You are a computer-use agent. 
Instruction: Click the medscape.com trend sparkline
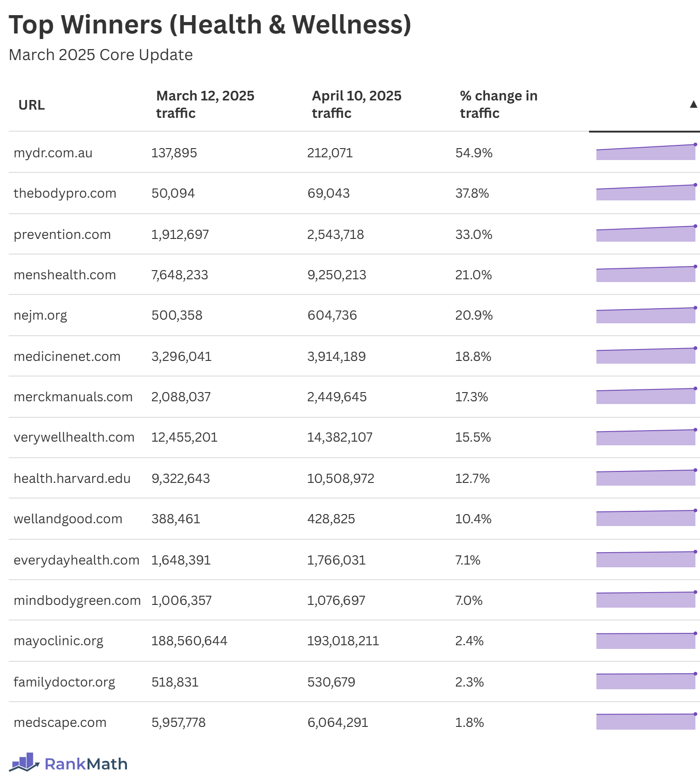coord(646,721)
